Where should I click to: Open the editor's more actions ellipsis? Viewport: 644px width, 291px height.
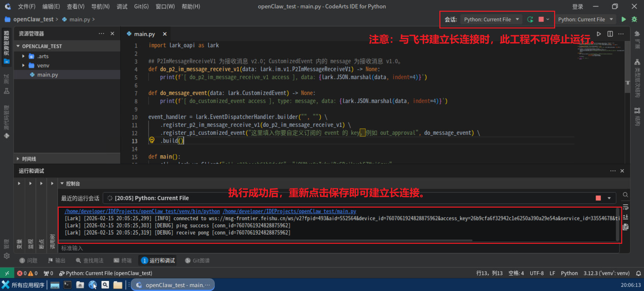click(x=621, y=34)
